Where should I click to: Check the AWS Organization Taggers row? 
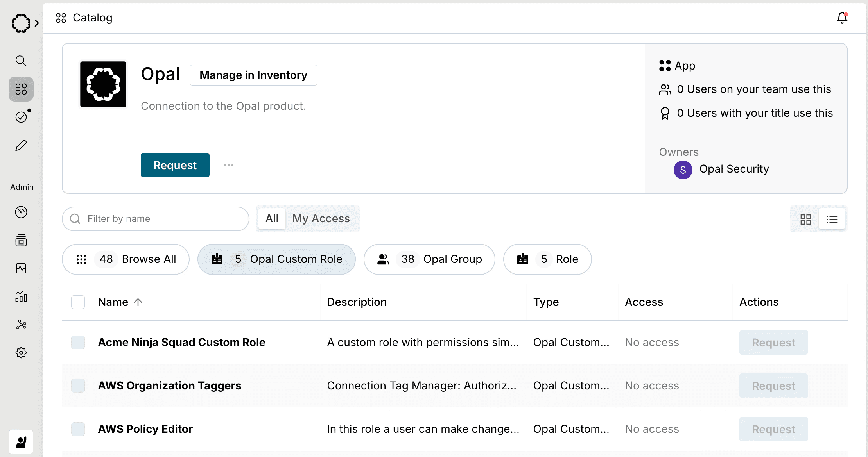pyautogui.click(x=78, y=386)
